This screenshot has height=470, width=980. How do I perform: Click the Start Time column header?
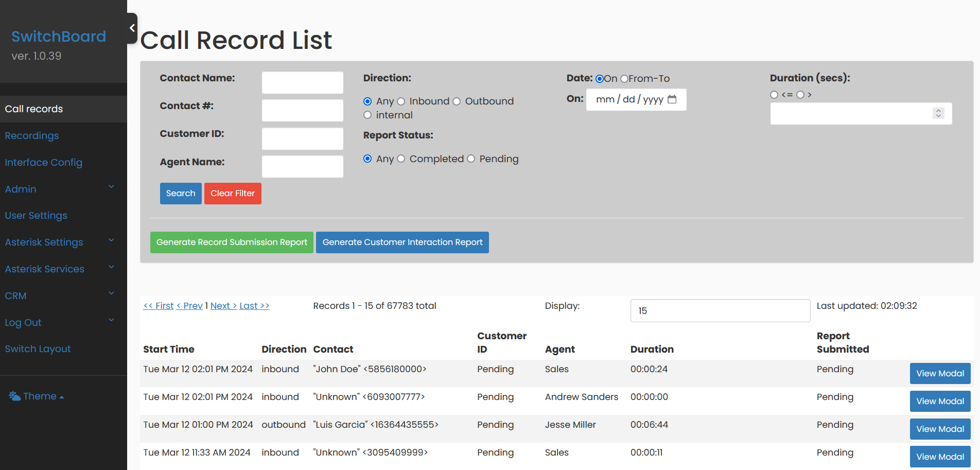coord(169,350)
